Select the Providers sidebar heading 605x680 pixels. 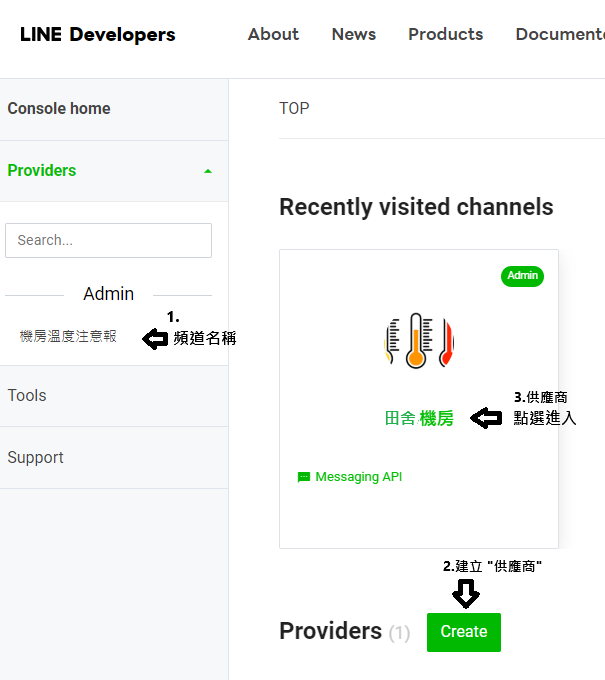[42, 170]
